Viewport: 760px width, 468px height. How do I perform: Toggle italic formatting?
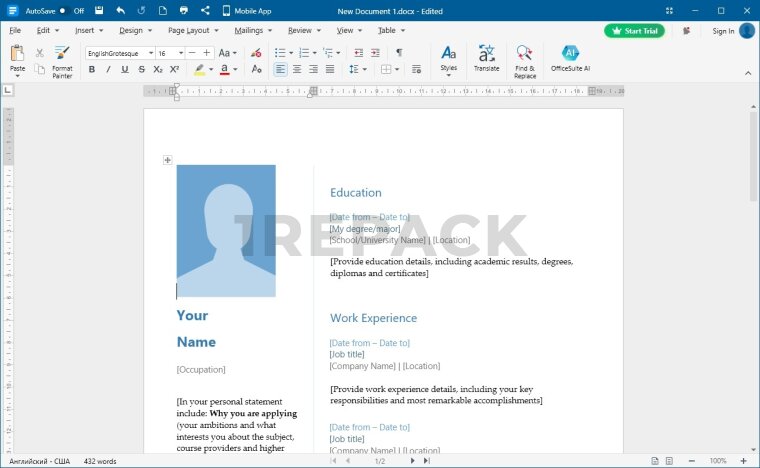pyautogui.click(x=108, y=70)
